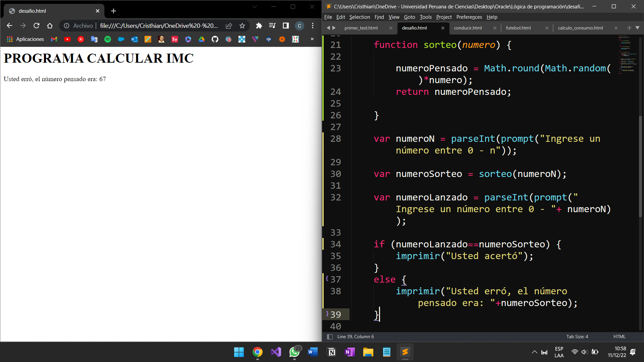Open Outlook bookmark
Image resolution: width=644 pixels, height=362 pixels.
(135, 39)
